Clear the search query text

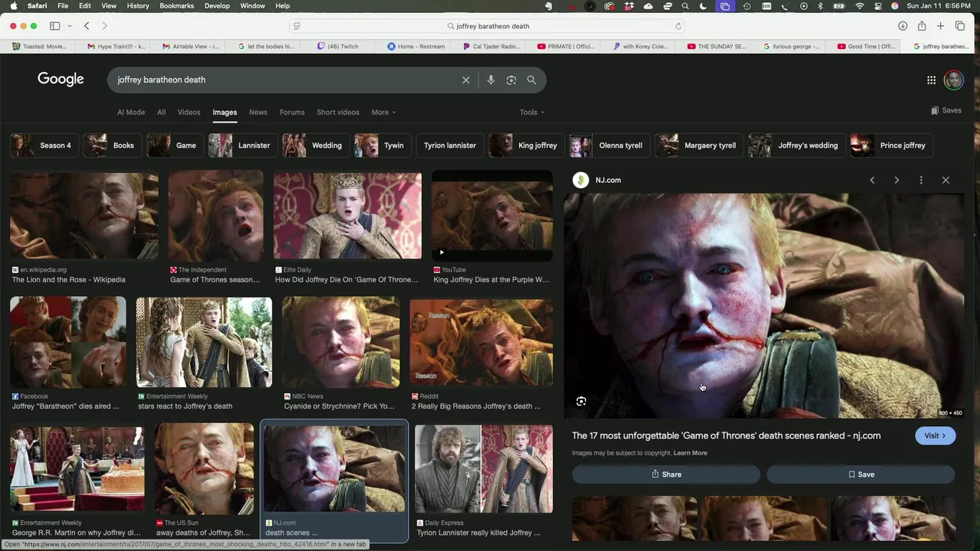465,80
